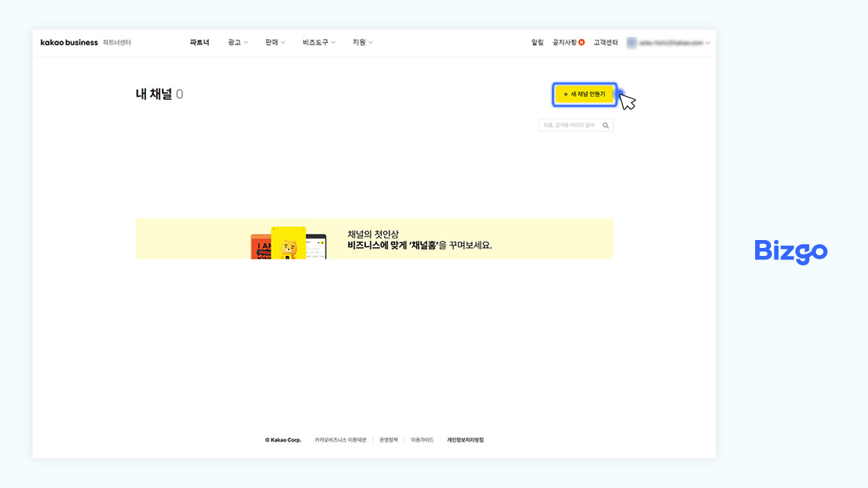Open the 개인정보처리방침 footer link
868x488 pixels.
tap(464, 440)
